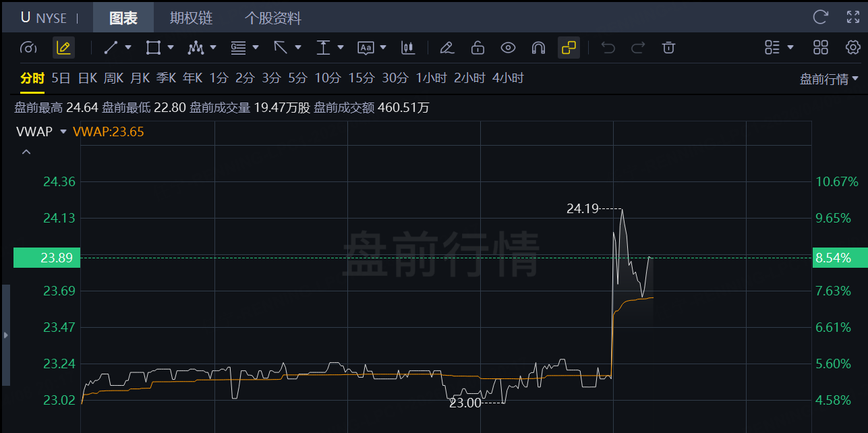This screenshot has width=868, height=433.
Task: Switch to the 个股资料 tab
Action: (272, 18)
